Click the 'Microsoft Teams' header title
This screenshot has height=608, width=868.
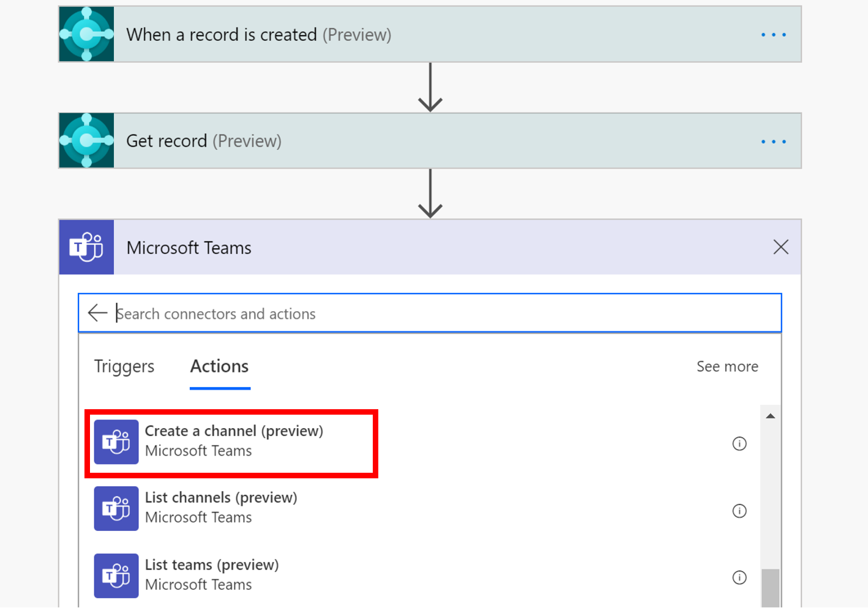pos(189,248)
